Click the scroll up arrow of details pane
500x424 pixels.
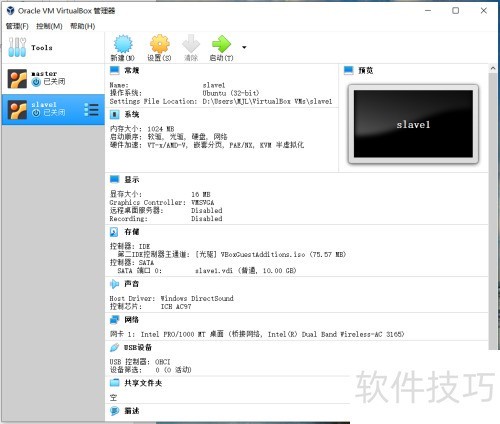click(x=493, y=68)
